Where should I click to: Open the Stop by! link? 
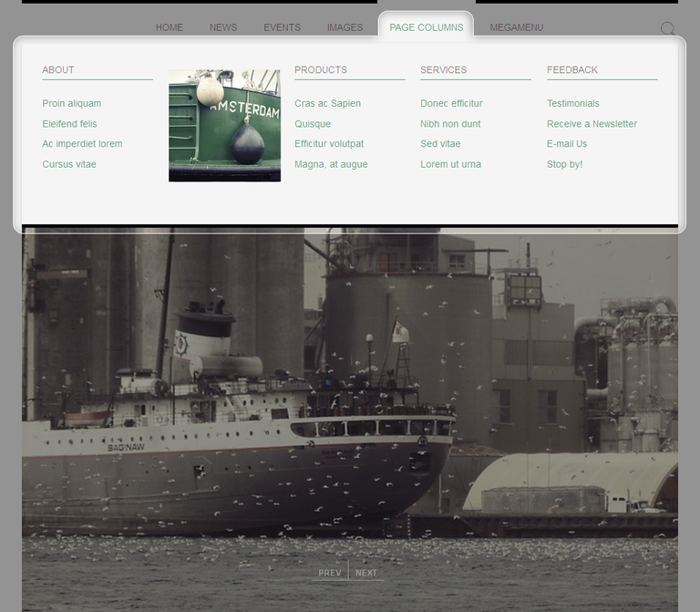click(x=565, y=164)
